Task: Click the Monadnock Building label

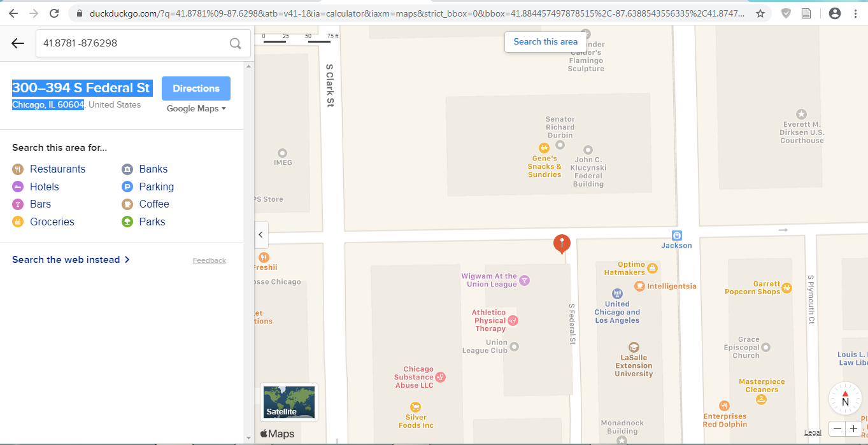Action: coord(622,427)
